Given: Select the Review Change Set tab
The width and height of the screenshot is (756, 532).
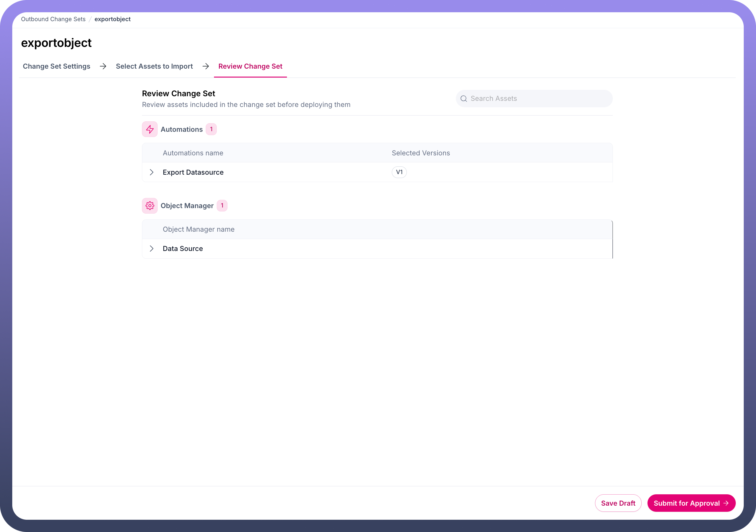Looking at the screenshot, I should point(250,66).
